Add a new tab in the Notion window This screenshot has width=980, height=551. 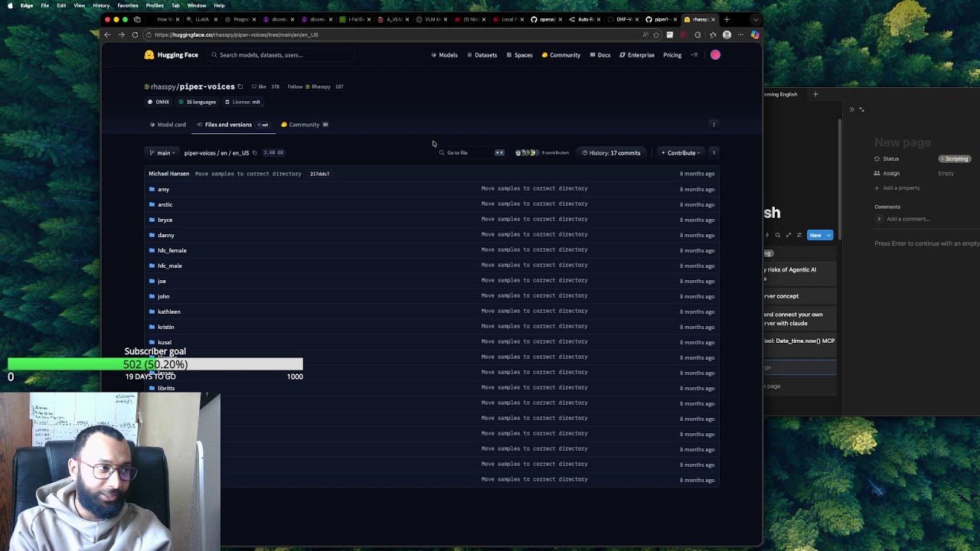[815, 94]
